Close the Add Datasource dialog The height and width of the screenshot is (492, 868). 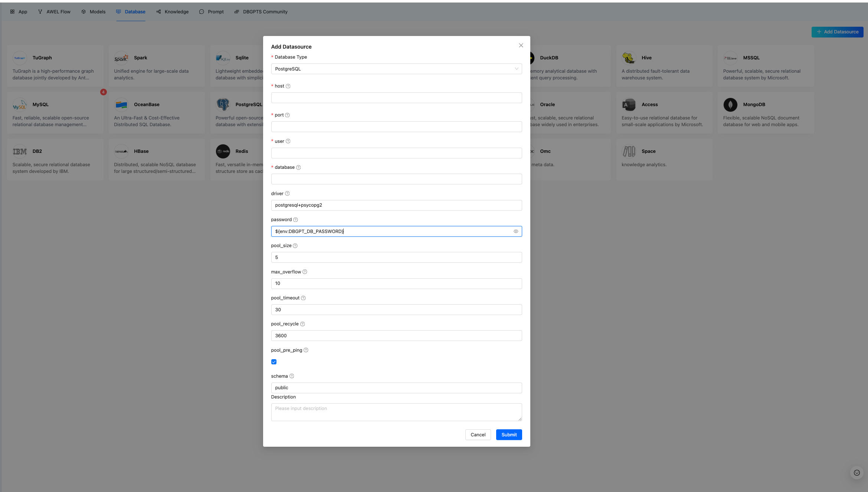tap(521, 46)
